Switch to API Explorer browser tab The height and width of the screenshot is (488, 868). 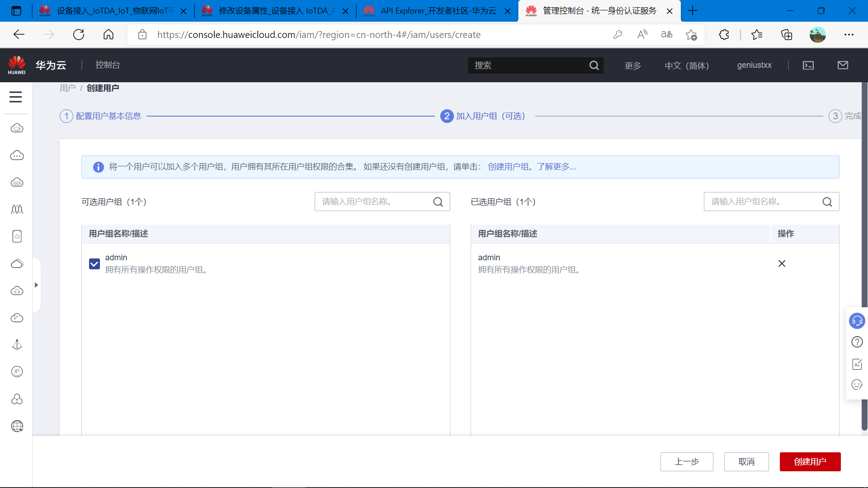437,11
